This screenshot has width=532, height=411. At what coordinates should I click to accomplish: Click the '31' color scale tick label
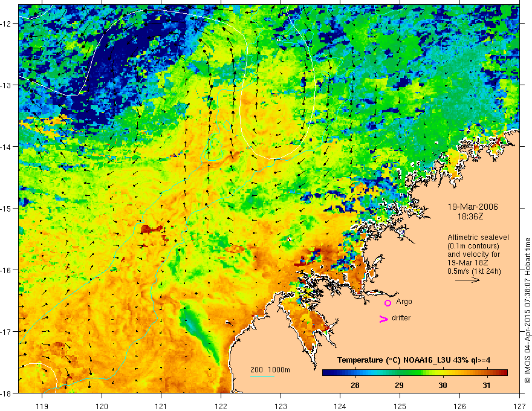487,385
